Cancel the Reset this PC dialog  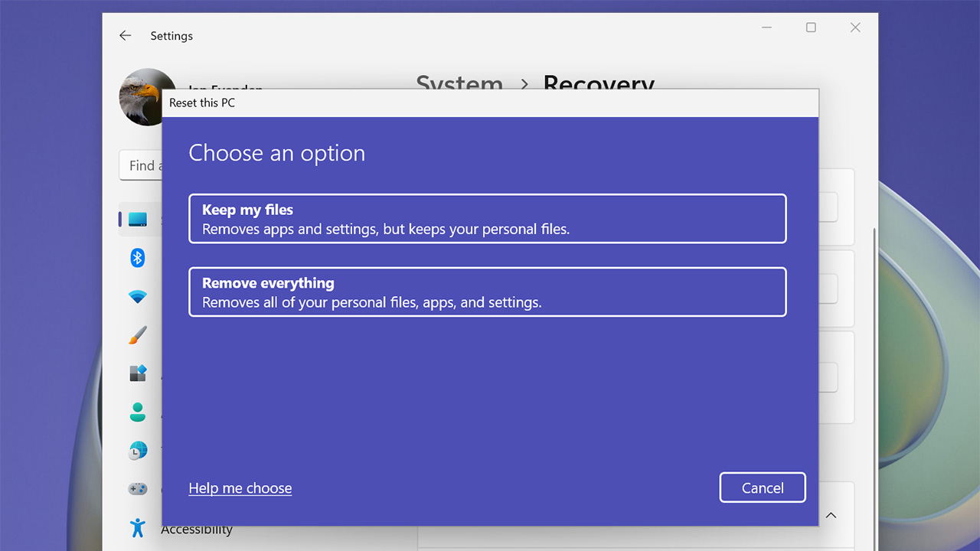(763, 487)
